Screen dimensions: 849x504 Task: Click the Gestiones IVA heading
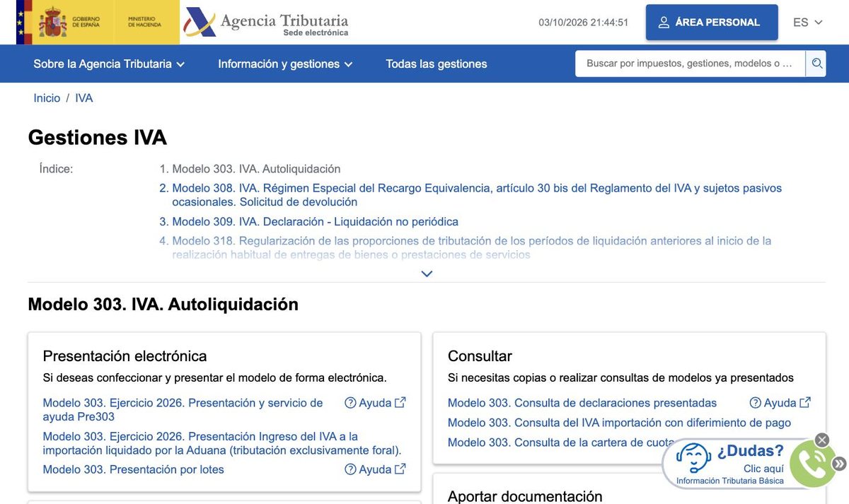98,137
